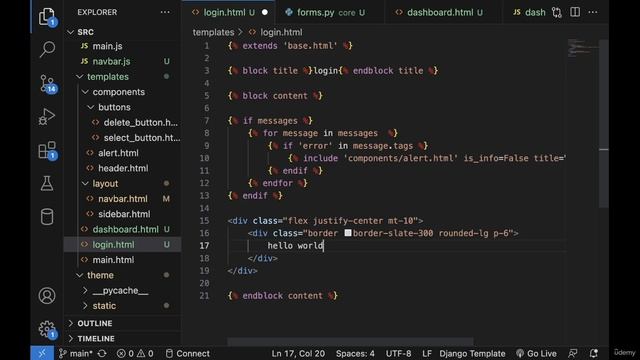The width and height of the screenshot is (640, 360).
Task: Expand the TIMELINE section
Action: (x=122, y=339)
